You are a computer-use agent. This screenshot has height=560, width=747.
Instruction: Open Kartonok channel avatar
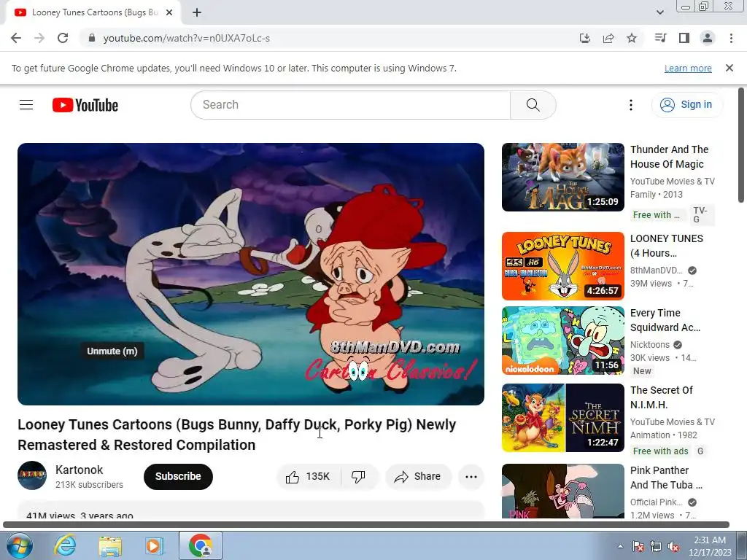(32, 475)
